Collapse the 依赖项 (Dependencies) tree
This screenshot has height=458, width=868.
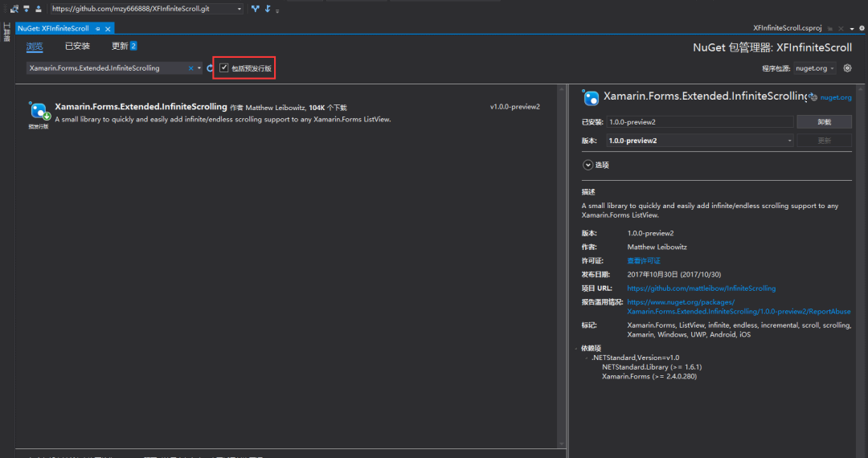point(576,349)
